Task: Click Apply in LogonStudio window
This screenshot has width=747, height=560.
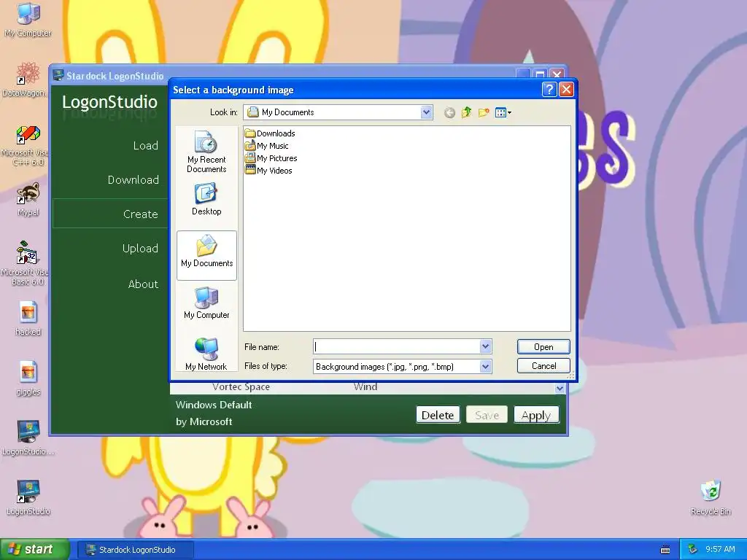Action: coord(536,415)
